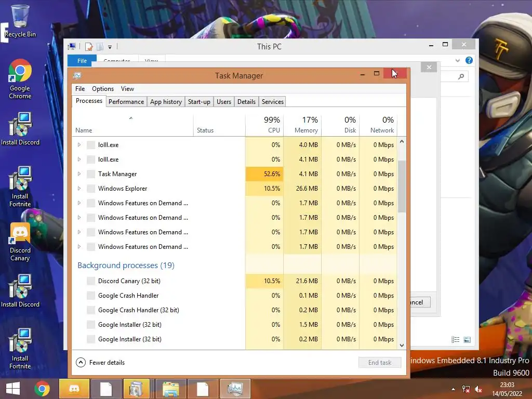Expand first Windows Features on Demand row
This screenshot has height=399, width=532.
tap(79, 203)
